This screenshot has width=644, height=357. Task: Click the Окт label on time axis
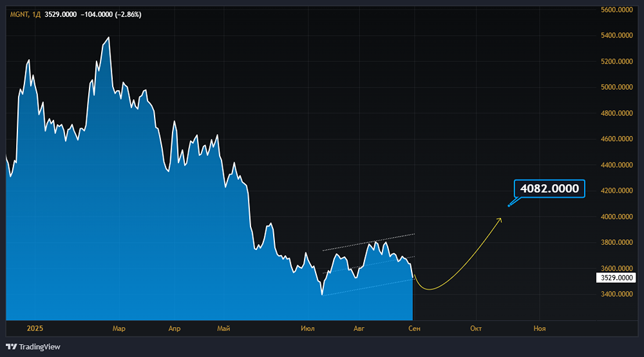476,328
